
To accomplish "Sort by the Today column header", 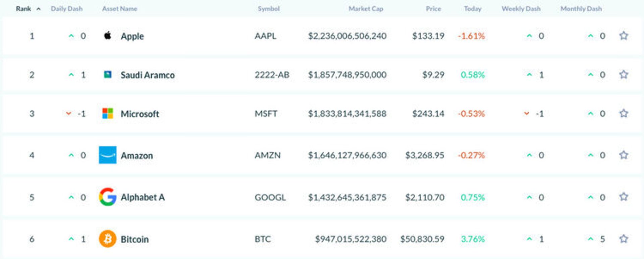I will click(472, 9).
